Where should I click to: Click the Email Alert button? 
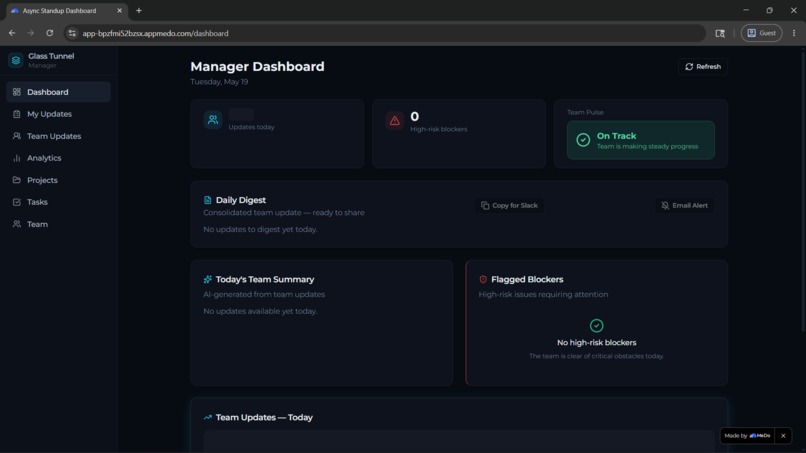point(684,205)
